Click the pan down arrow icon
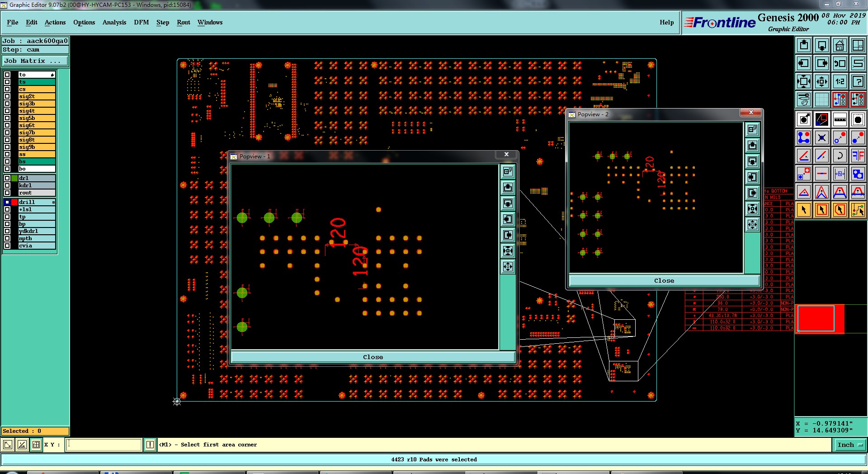Viewport: 868px width, 474px height. (x=822, y=45)
